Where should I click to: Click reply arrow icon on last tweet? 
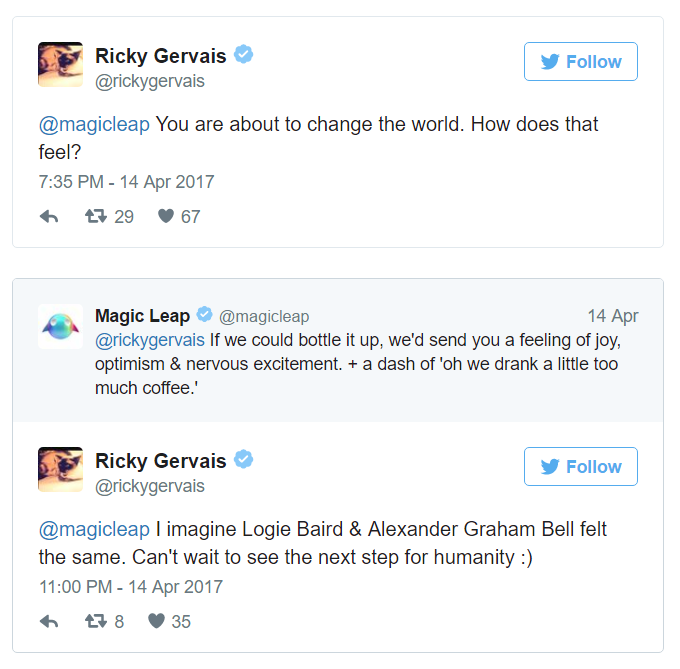pyautogui.click(x=49, y=621)
